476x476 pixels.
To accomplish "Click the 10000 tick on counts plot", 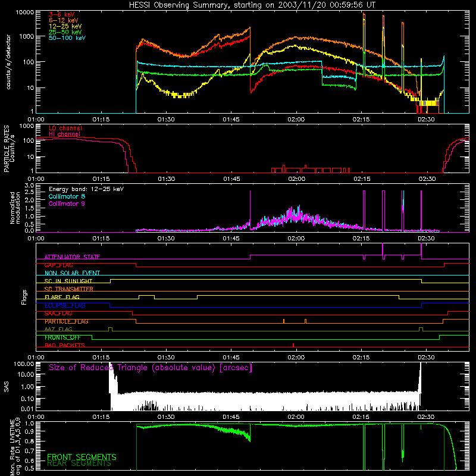I will click(x=25, y=12).
